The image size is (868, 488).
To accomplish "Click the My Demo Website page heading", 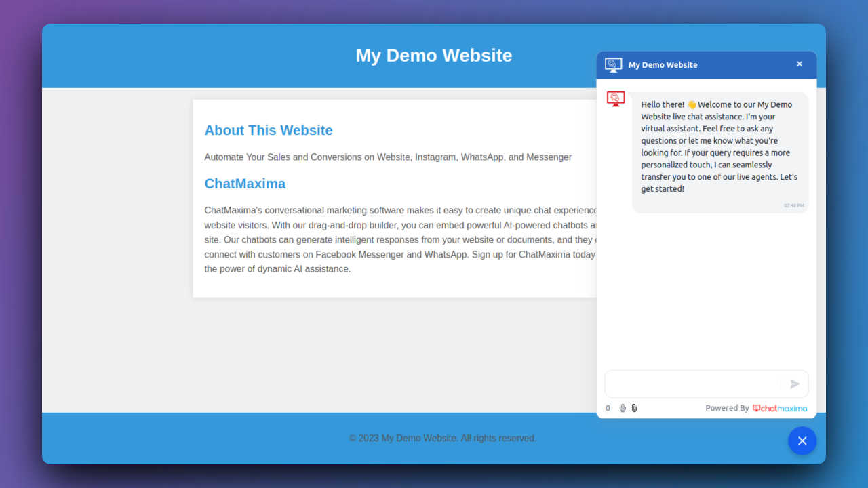I will tap(434, 55).
